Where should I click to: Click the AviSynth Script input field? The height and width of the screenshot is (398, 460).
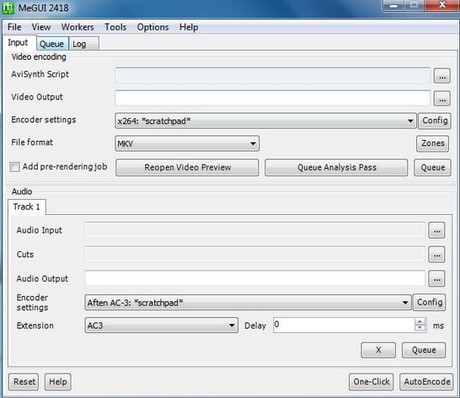point(273,75)
